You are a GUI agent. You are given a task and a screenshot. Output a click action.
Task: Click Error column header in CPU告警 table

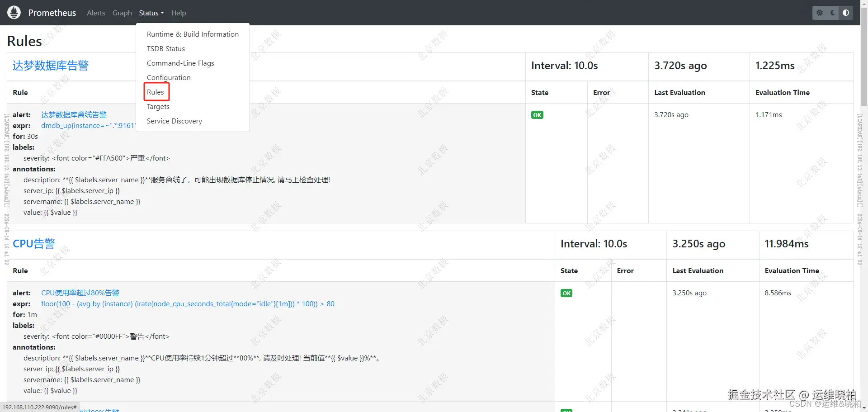[625, 271]
